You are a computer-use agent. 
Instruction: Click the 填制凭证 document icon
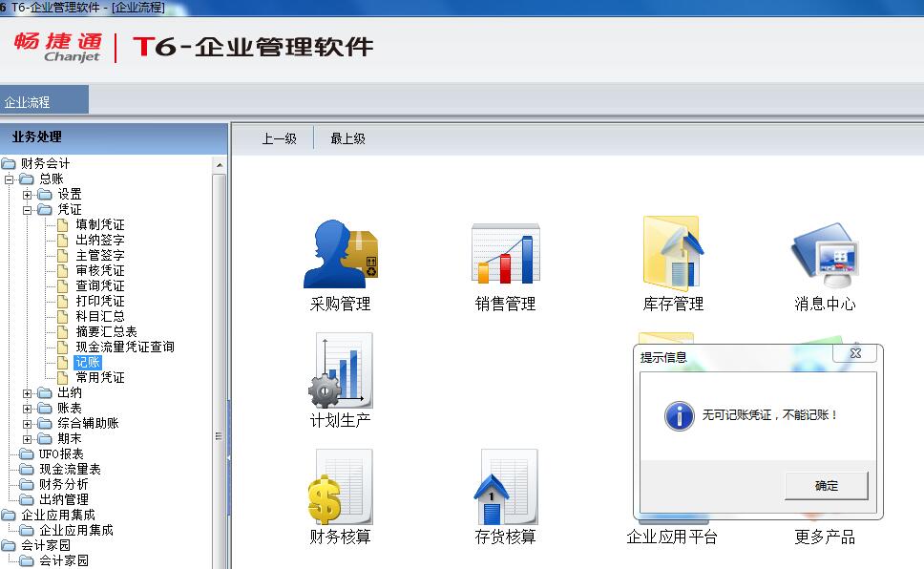(x=62, y=224)
